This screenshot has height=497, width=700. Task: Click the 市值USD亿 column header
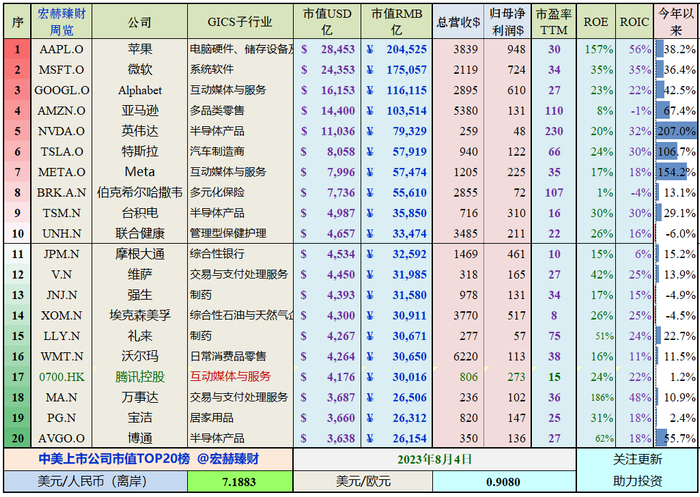click(327, 22)
